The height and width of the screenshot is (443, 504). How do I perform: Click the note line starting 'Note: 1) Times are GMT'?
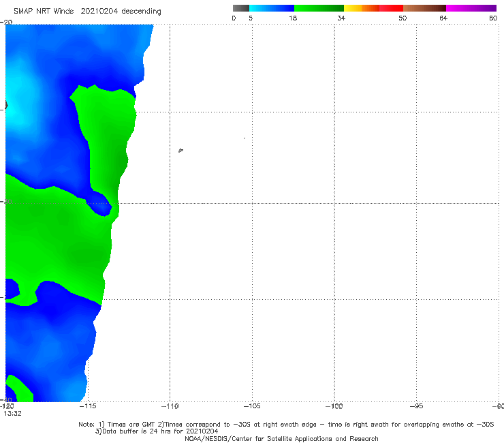(286, 425)
